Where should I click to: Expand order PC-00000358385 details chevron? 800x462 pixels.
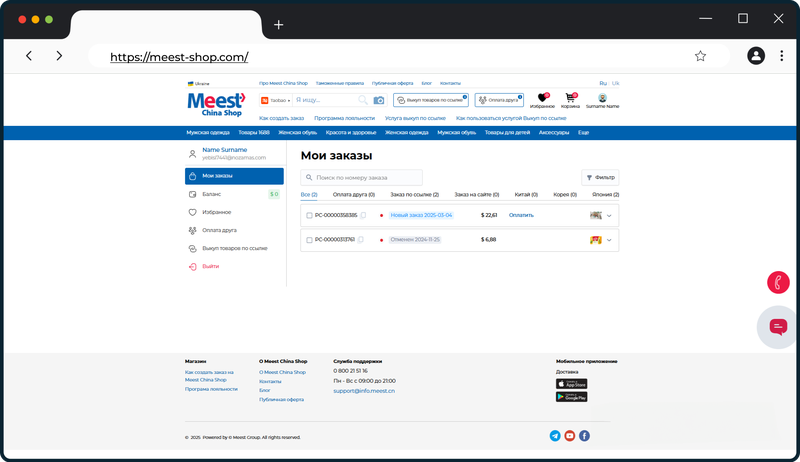click(x=609, y=216)
